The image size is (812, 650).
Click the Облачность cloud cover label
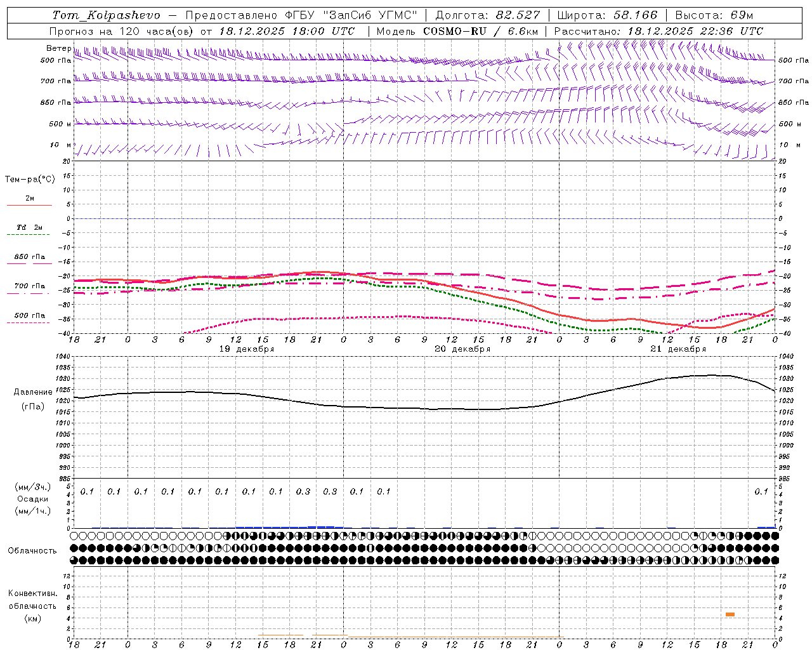[32, 551]
